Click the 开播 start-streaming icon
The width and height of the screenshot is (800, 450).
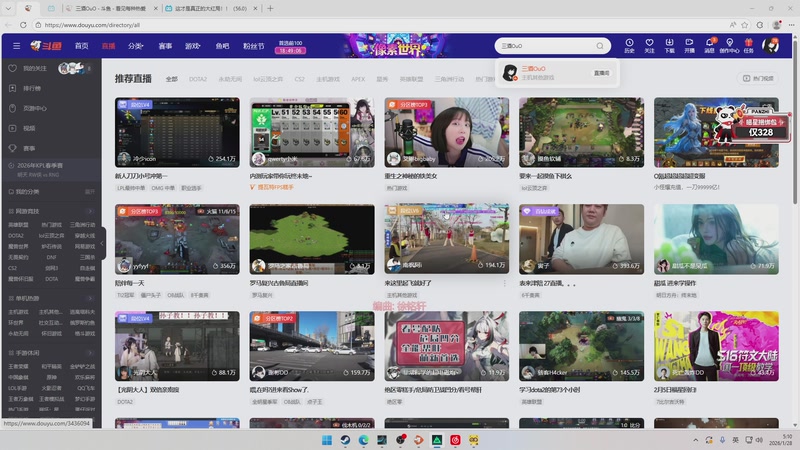689,46
